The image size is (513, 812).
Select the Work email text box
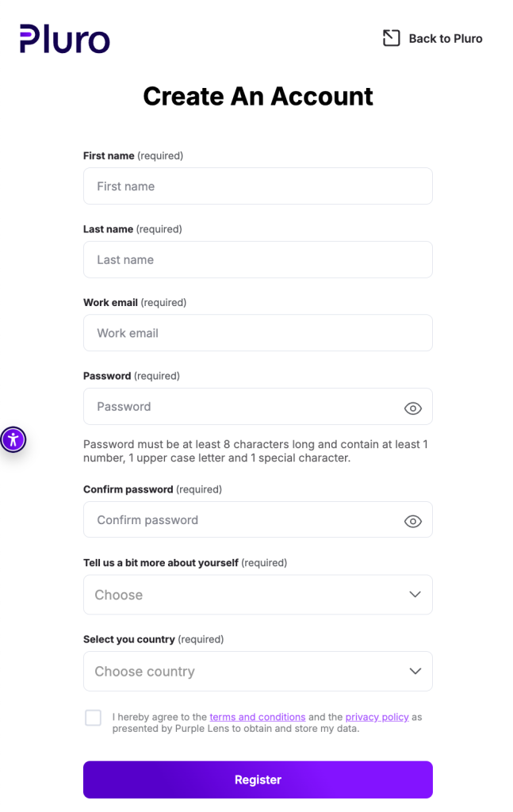[x=258, y=333]
